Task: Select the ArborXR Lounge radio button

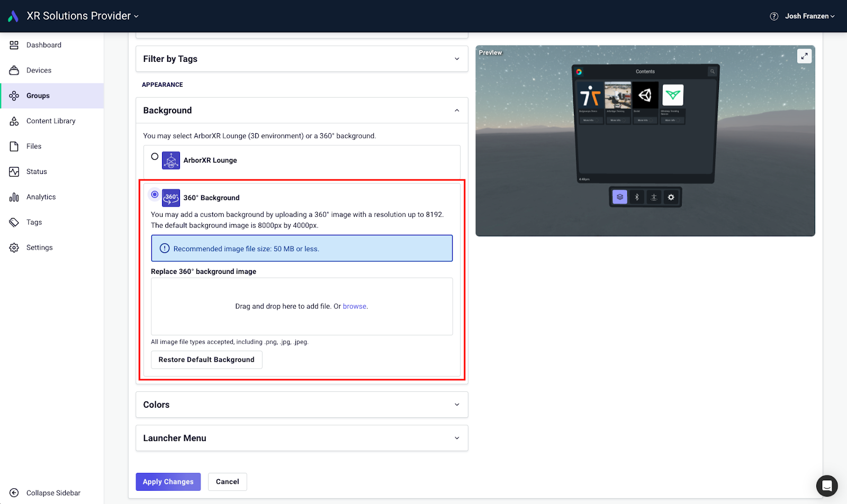Action: 154,156
